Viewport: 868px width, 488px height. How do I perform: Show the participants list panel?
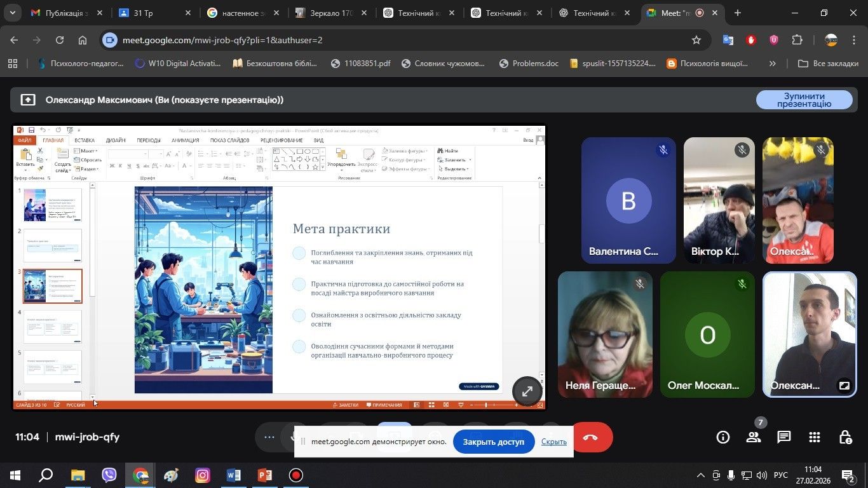753,437
